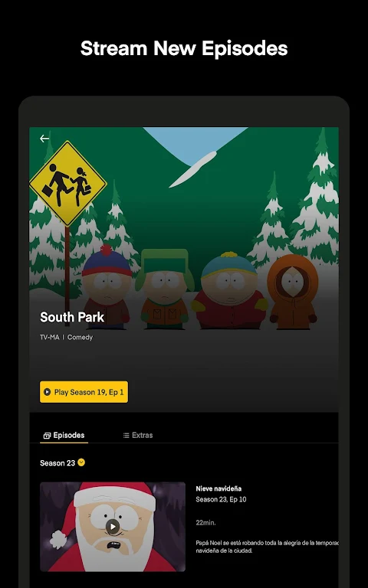Image resolution: width=368 pixels, height=588 pixels.
Task: Click the episode description about Papá Noel
Action: click(267, 547)
